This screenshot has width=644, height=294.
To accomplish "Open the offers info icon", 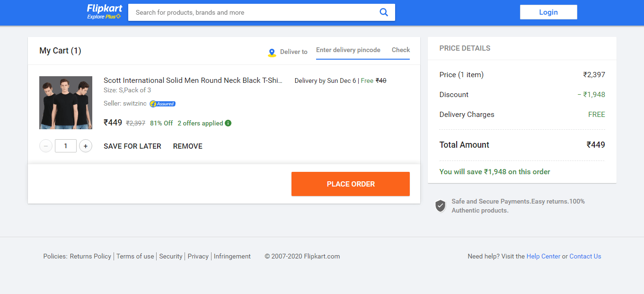I will tap(228, 123).
